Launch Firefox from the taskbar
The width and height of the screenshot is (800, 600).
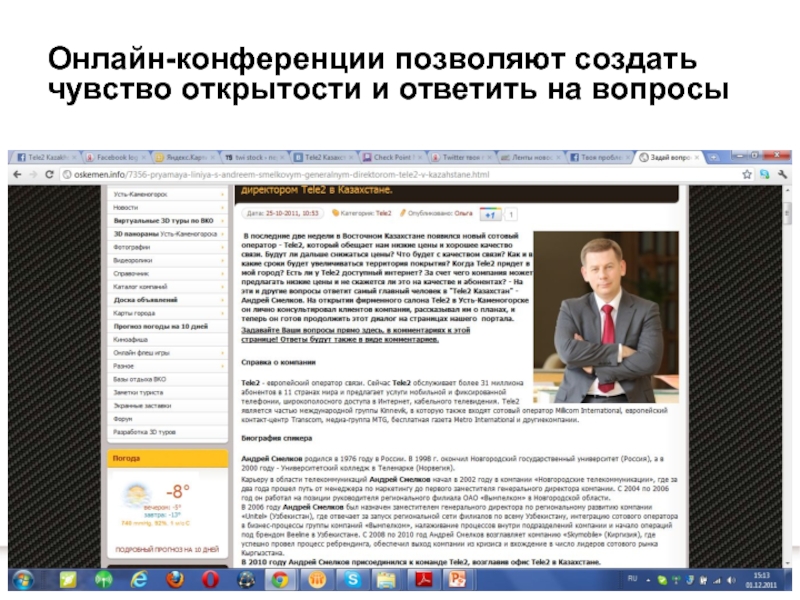175,580
